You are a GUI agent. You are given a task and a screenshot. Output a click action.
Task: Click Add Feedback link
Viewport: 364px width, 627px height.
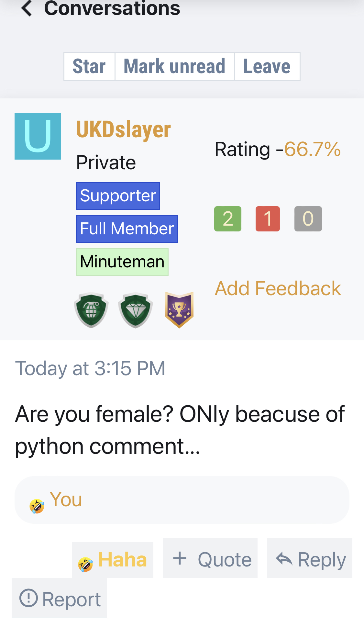[278, 288]
